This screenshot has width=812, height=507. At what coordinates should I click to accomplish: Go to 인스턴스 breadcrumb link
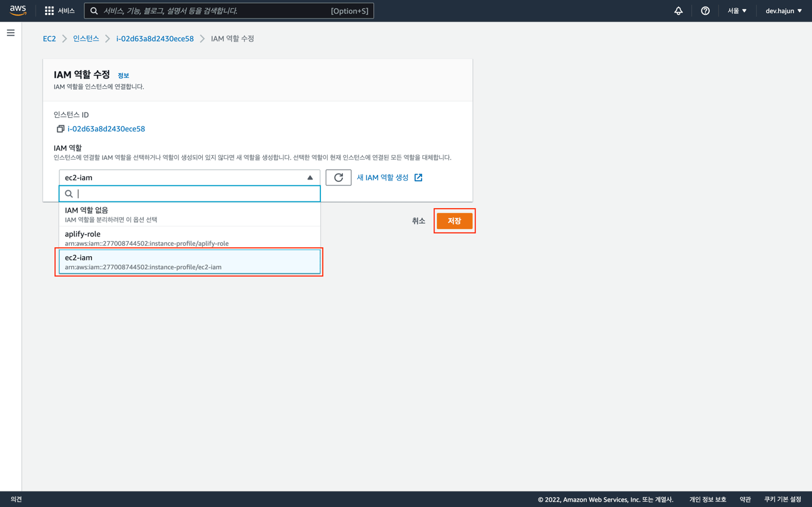point(86,39)
